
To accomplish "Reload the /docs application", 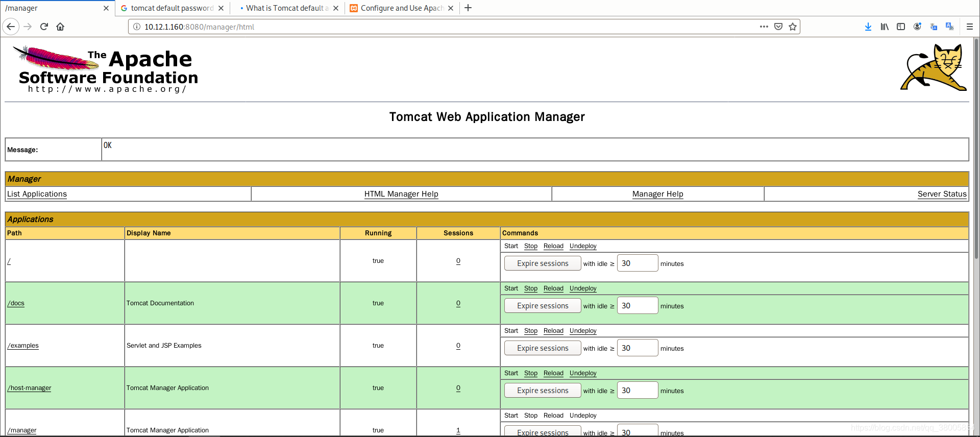I will point(553,288).
